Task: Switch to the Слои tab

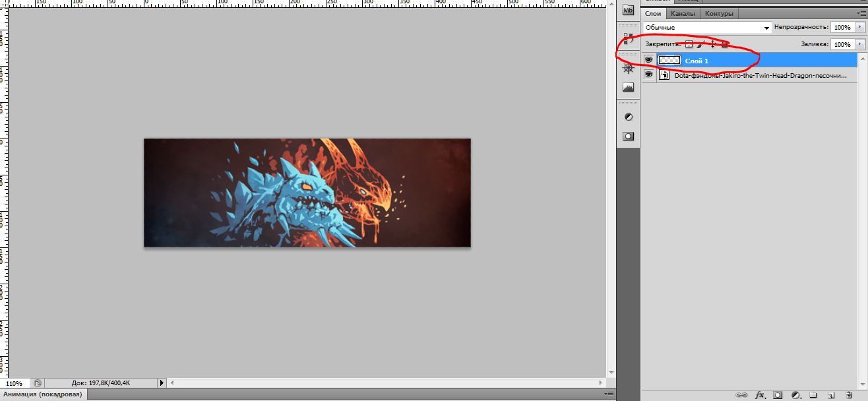Action: (653, 13)
